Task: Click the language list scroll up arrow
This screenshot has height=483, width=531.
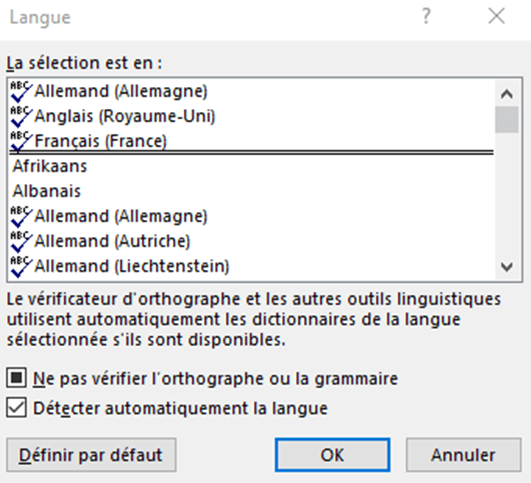Action: pos(507,94)
